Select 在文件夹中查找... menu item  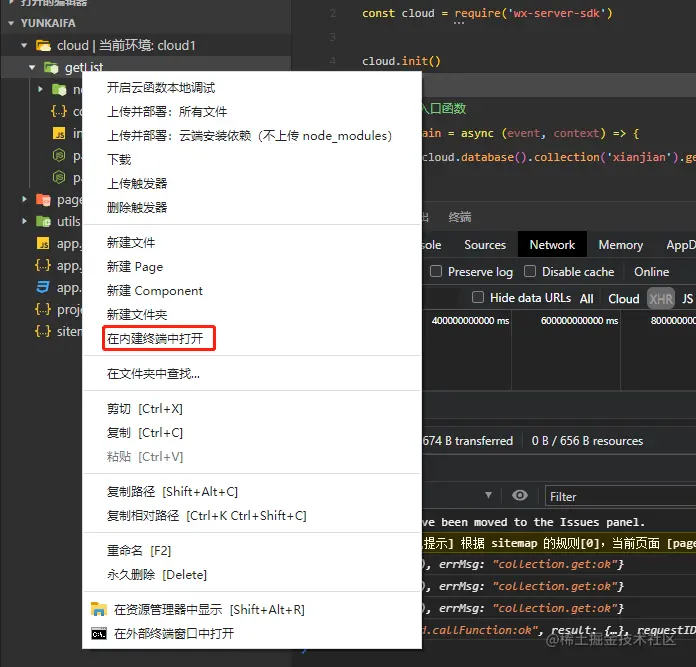[x=252, y=374]
